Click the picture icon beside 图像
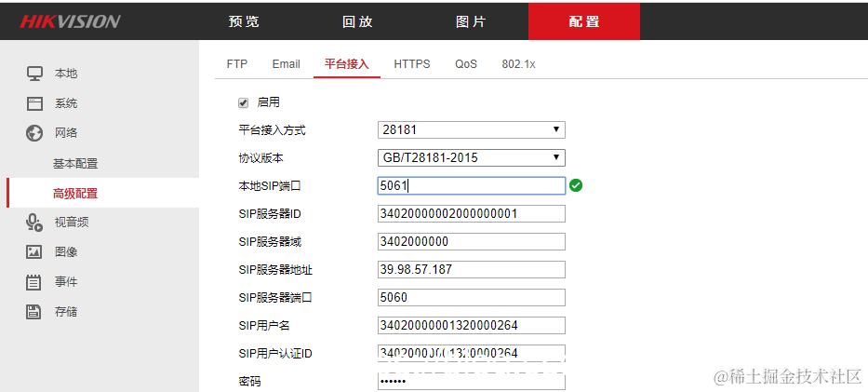Screen dimensions: 868x392 tap(34, 252)
